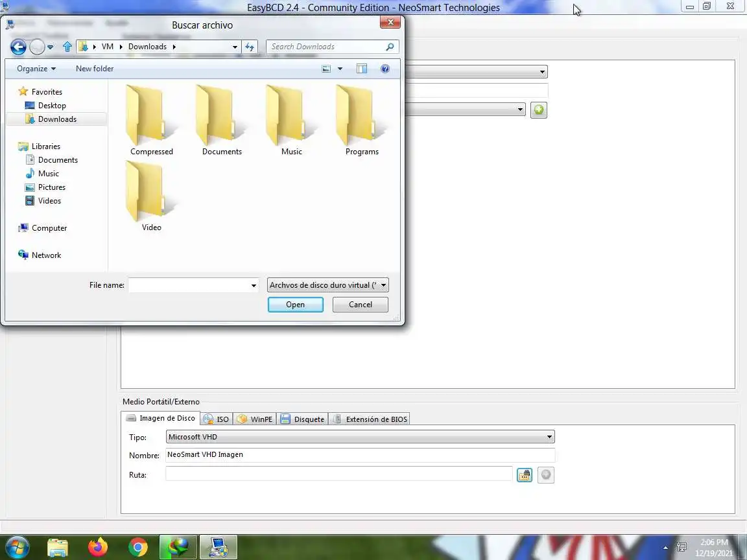Open Windows Explorer from the taskbar
Viewport: 747px width, 560px height.
pyautogui.click(x=58, y=547)
